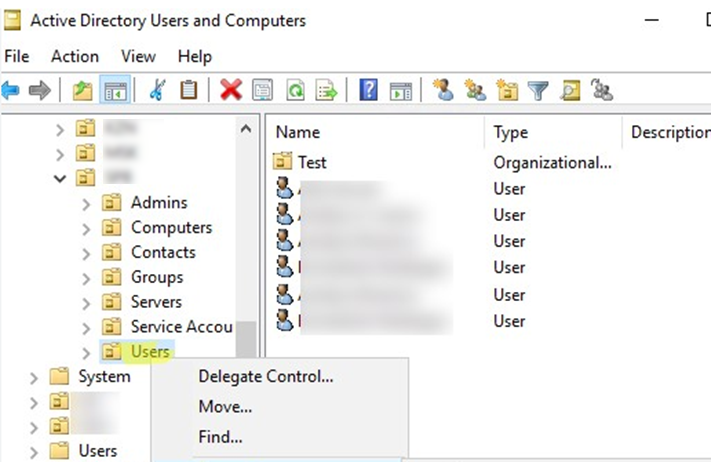Select the bottom Users container in tree
Viewport: 711px width, 462px height.
click(97, 451)
